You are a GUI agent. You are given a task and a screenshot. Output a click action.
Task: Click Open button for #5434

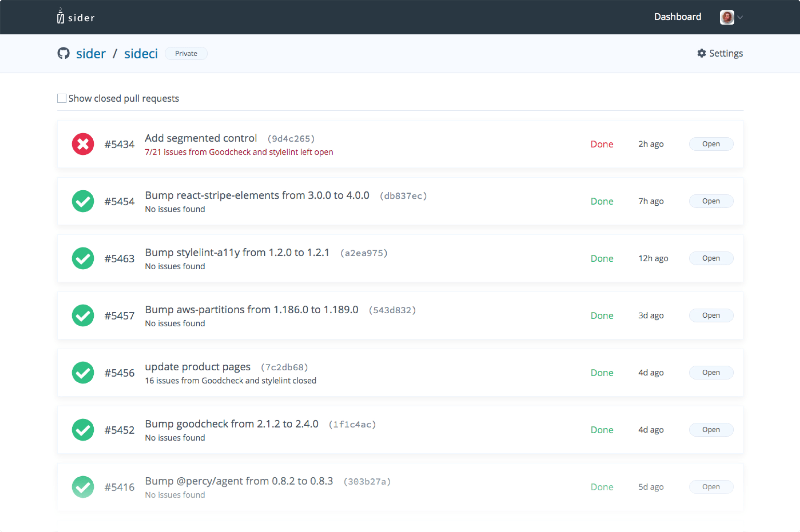pos(711,144)
